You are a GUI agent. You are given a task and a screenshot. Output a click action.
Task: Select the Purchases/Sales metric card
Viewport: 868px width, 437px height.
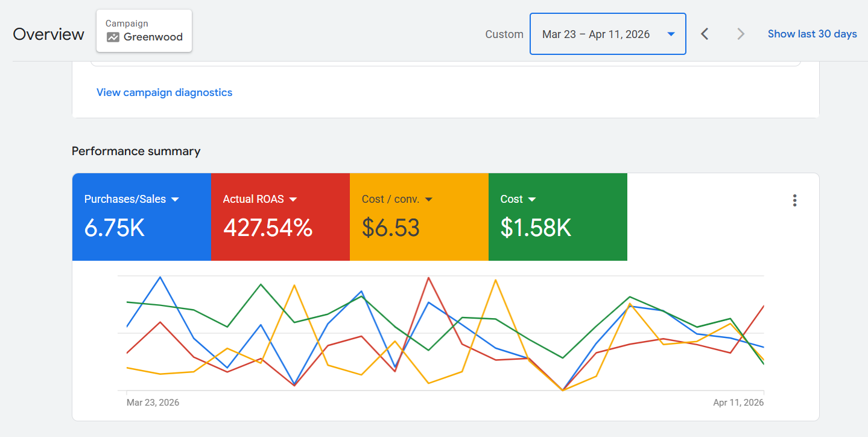(x=142, y=217)
